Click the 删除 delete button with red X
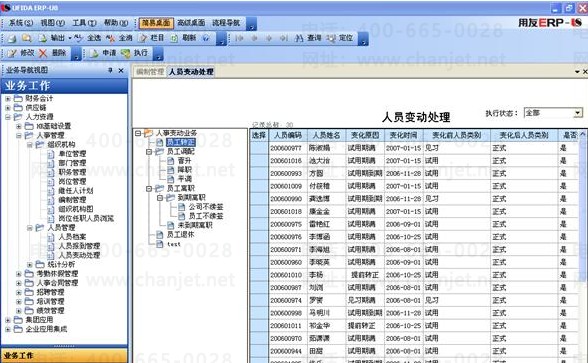This screenshot has height=363, width=588. coord(52,53)
